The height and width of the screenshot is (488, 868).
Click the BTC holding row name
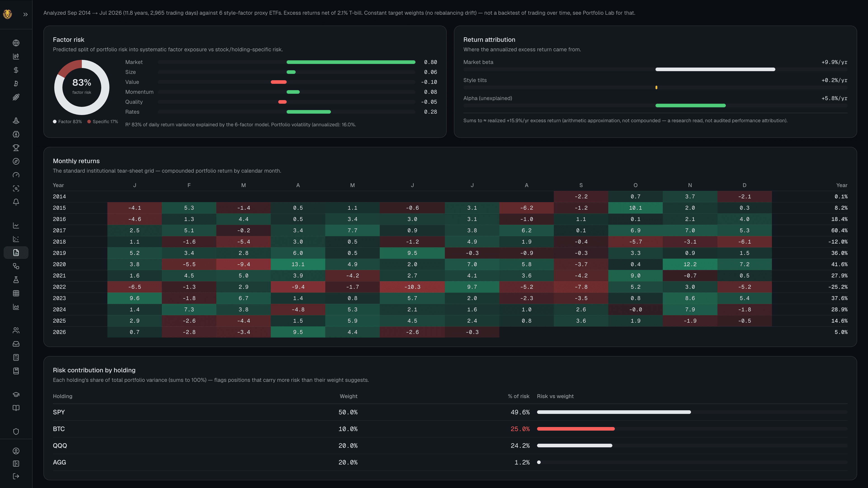pos(59,429)
